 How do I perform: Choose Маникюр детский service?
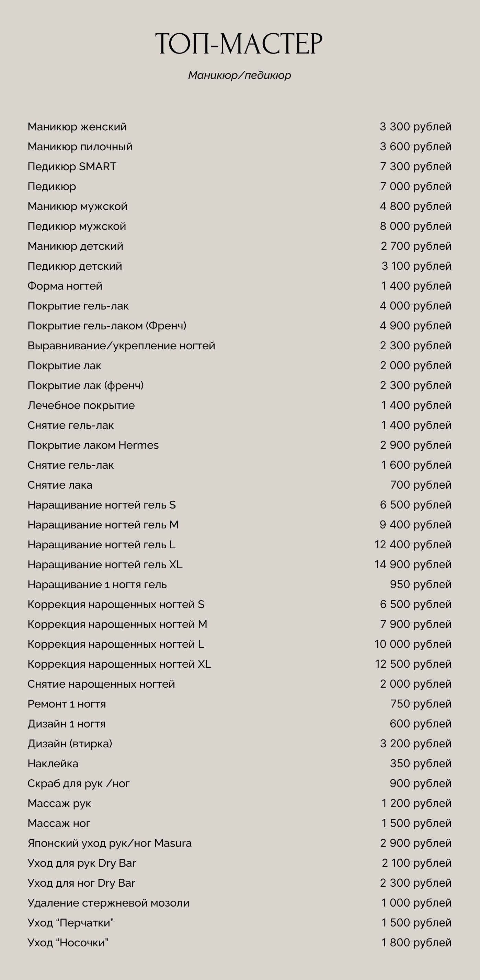click(x=76, y=246)
